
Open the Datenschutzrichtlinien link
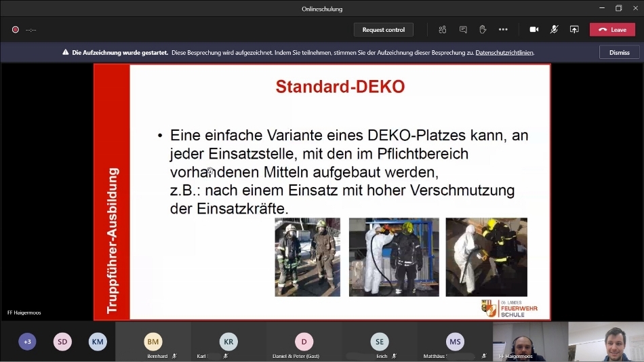tap(504, 52)
